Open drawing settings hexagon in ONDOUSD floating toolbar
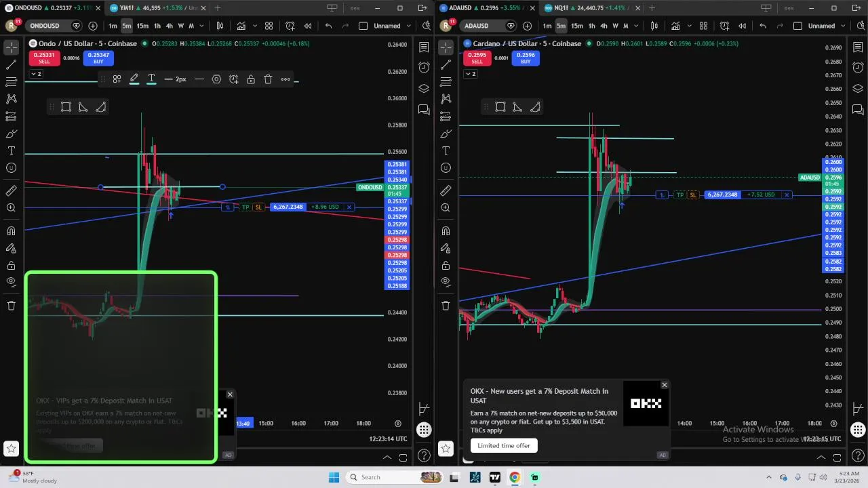The image size is (868, 488). [x=216, y=79]
